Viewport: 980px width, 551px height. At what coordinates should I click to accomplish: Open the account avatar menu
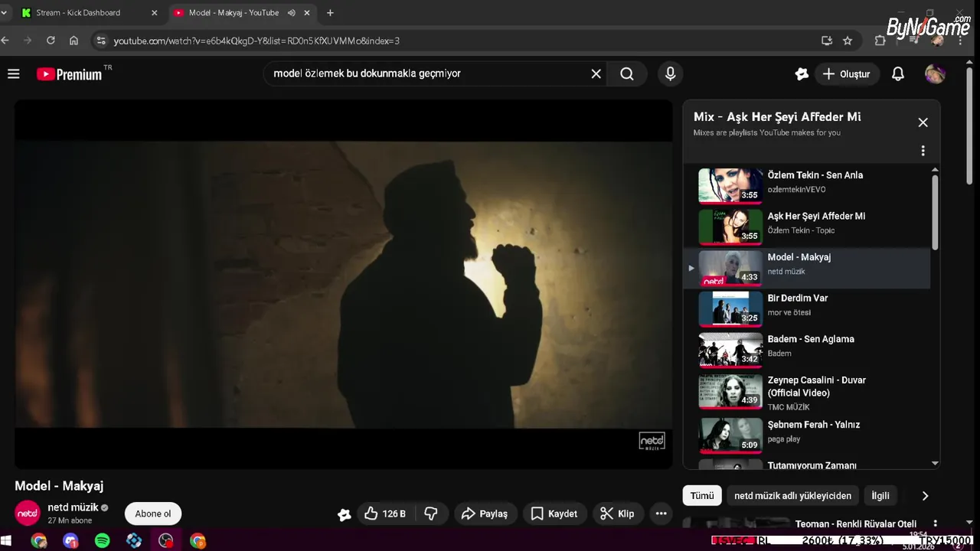click(x=935, y=74)
